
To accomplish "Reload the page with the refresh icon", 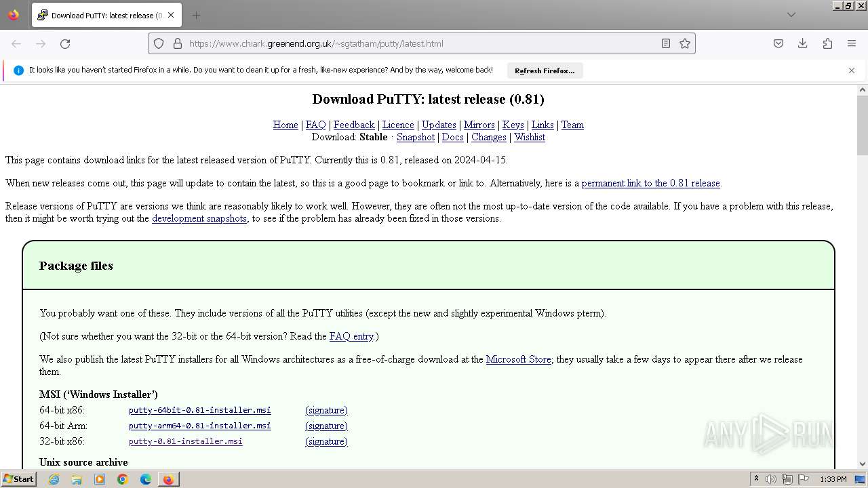I will pyautogui.click(x=65, y=43).
